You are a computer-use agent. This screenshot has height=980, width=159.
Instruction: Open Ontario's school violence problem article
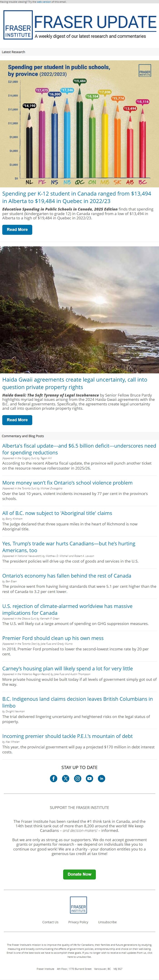(67, 482)
